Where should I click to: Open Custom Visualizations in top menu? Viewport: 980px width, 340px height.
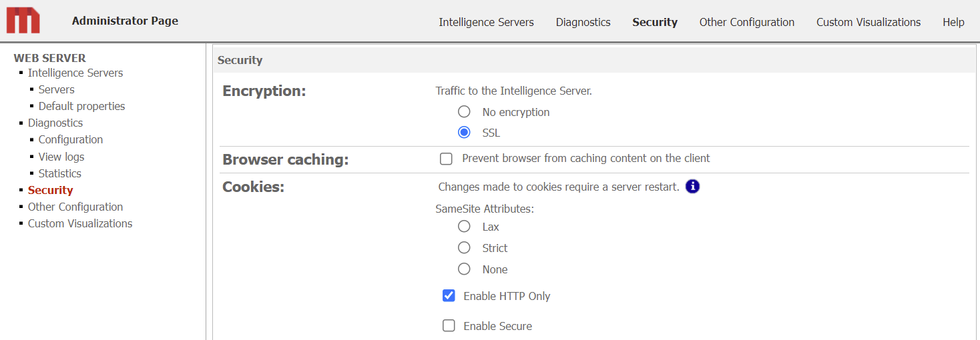point(868,22)
